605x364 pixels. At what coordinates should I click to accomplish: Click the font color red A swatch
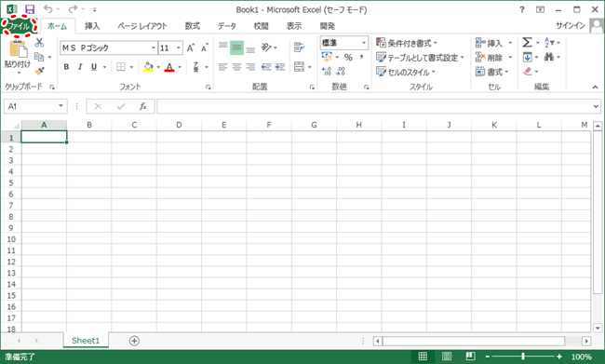tap(169, 67)
